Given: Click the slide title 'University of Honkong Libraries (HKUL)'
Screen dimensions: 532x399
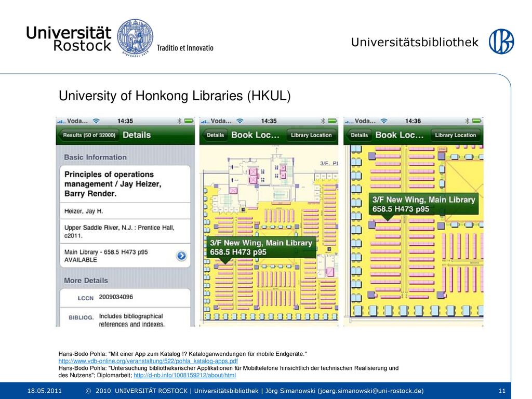Looking at the screenshot, I should click(x=175, y=96).
